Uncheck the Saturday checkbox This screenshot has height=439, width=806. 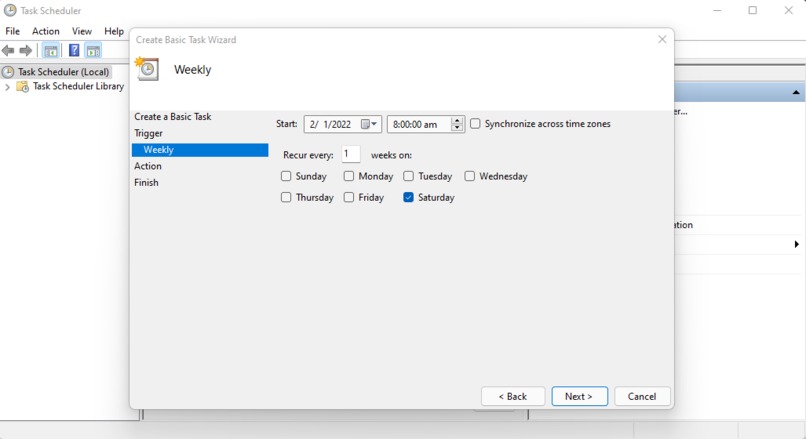(x=408, y=197)
